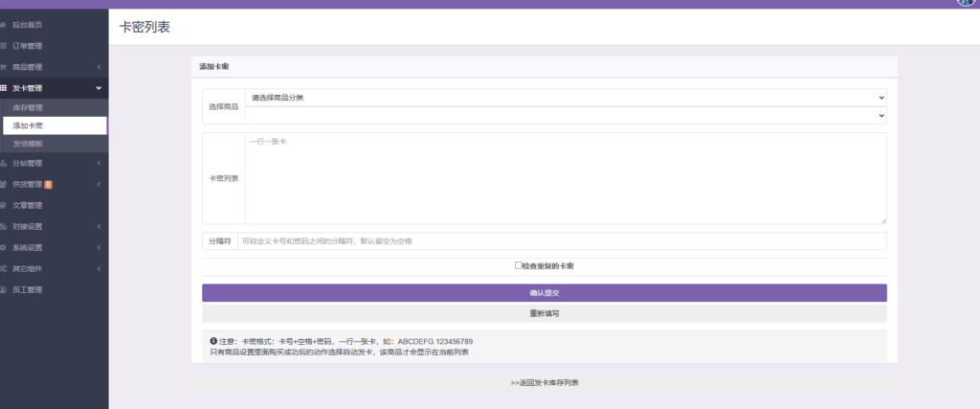Expand the 商品管理 chevron
The image size is (980, 409).
(99, 68)
